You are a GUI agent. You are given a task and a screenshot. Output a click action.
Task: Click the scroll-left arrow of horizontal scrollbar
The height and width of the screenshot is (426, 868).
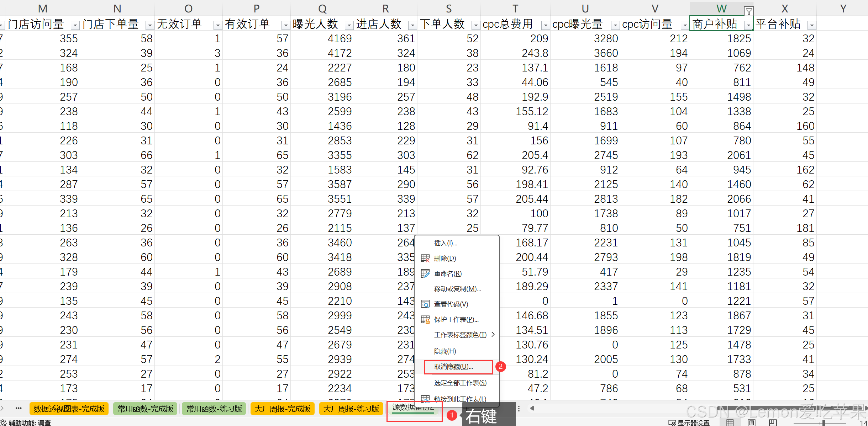[532, 408]
